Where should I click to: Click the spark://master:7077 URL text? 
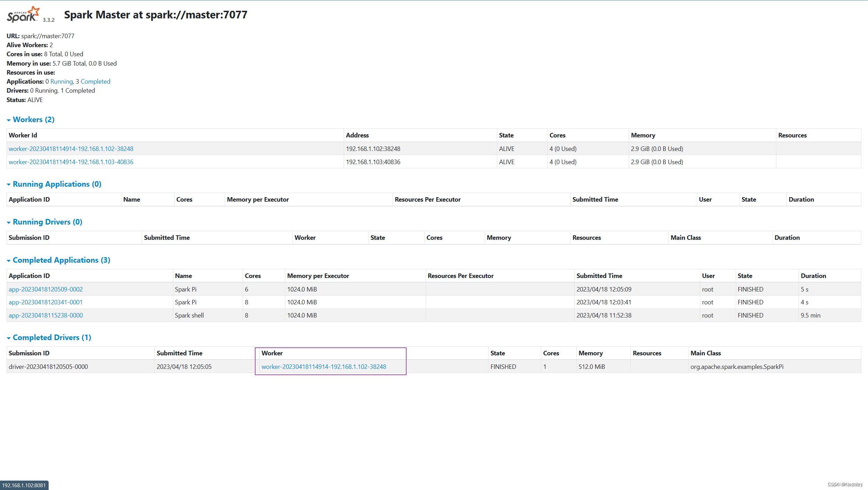[48, 36]
